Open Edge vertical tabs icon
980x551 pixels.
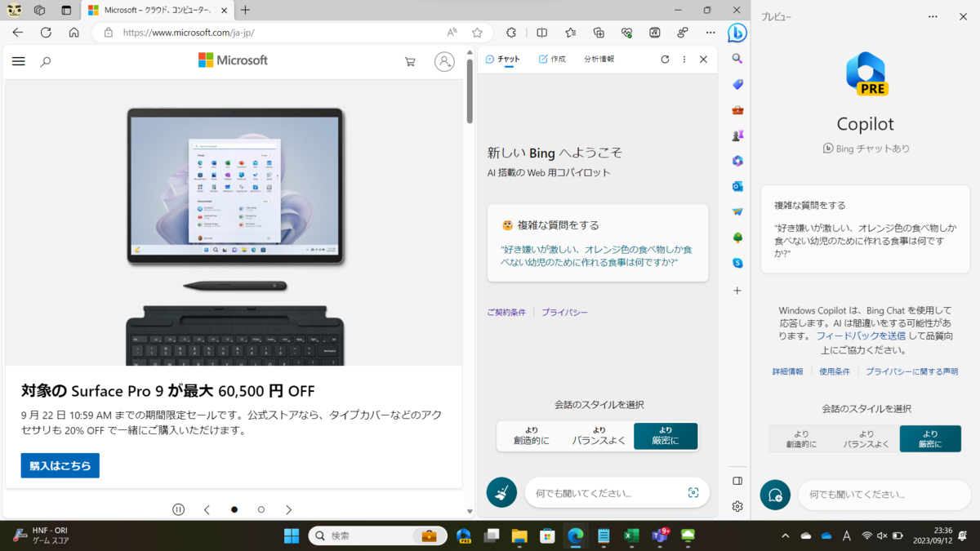pyautogui.click(x=67, y=10)
